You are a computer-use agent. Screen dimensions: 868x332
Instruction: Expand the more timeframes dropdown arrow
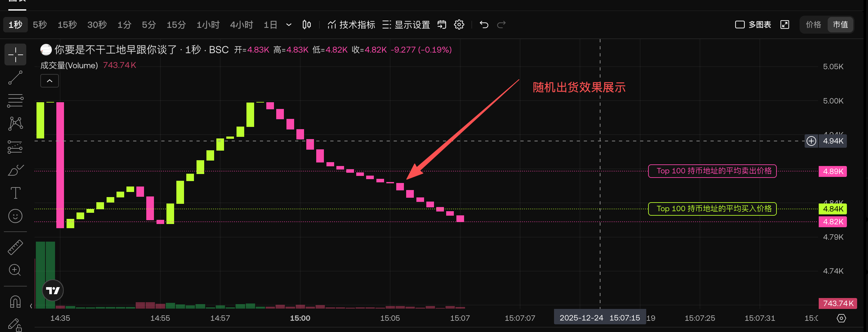289,25
